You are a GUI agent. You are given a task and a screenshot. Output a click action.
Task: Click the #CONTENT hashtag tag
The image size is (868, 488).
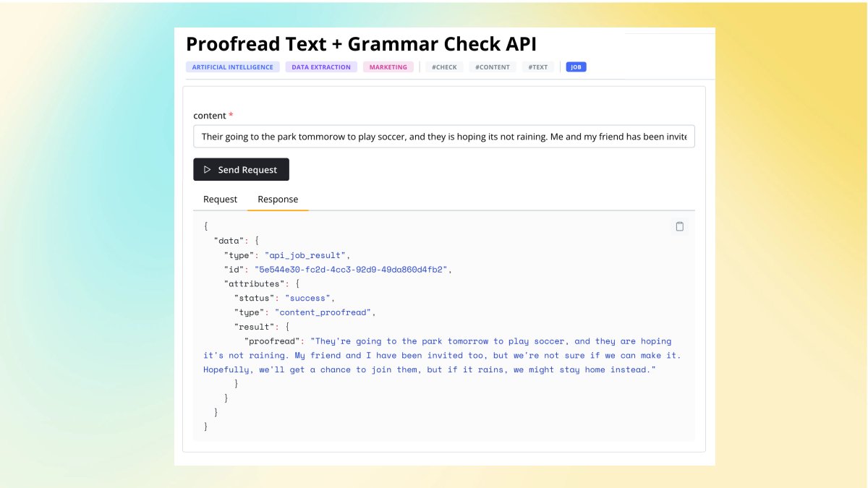point(493,67)
